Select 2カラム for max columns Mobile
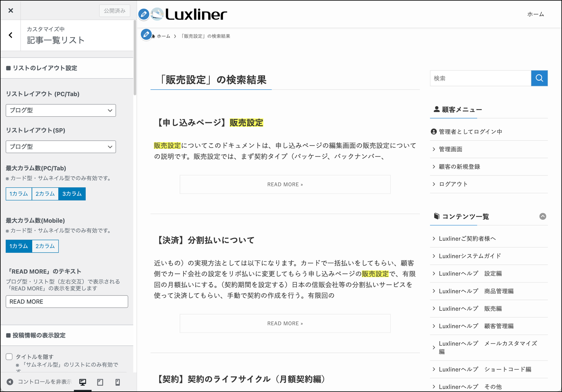The width and height of the screenshot is (562, 392). coord(45,246)
